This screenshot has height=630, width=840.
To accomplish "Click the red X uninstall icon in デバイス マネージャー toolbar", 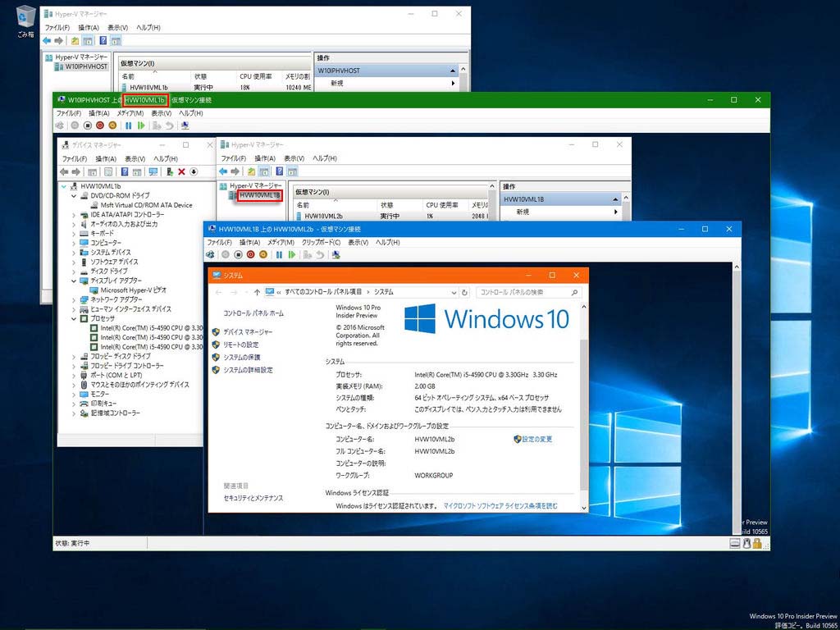I will [181, 171].
